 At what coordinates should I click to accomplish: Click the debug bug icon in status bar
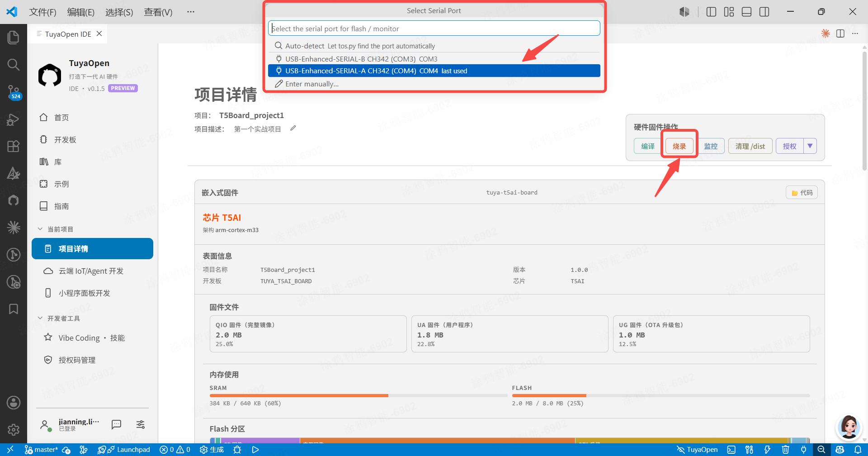point(237,450)
